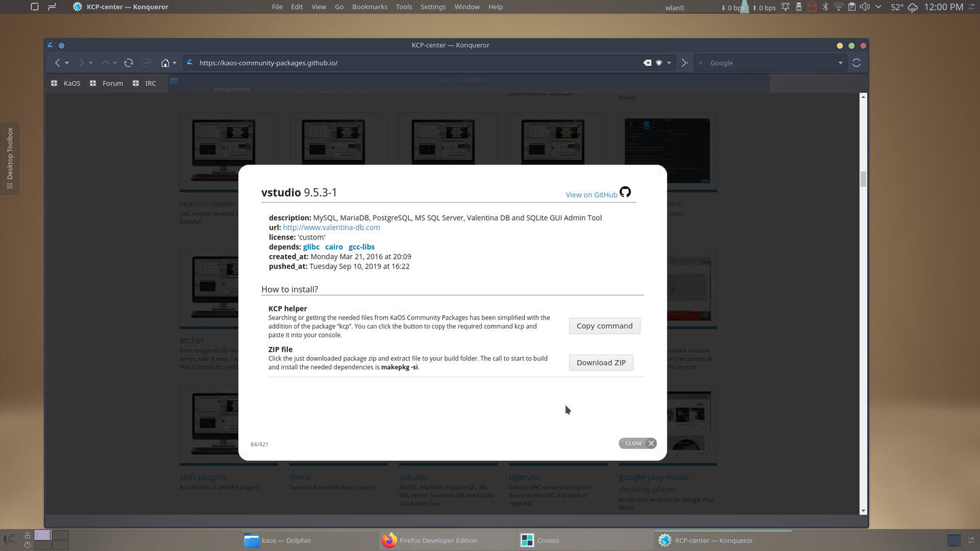The height and width of the screenshot is (551, 980).
Task: Open the View menu
Action: [x=318, y=7]
